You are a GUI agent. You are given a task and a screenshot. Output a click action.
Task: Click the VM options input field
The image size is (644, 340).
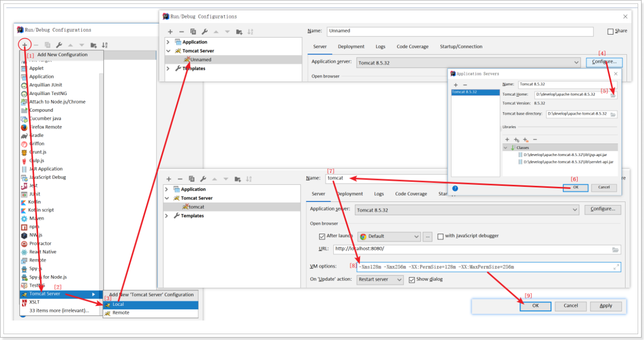[x=489, y=267]
